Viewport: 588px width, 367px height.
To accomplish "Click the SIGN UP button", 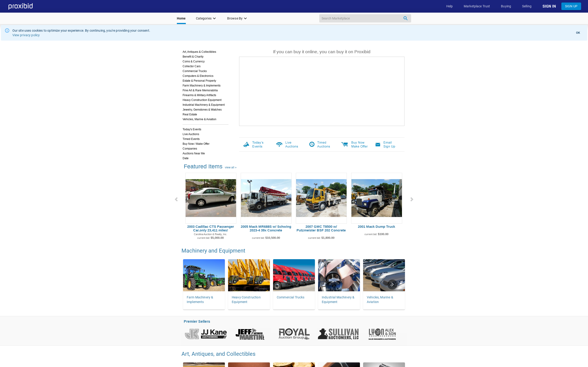I will (571, 6).
